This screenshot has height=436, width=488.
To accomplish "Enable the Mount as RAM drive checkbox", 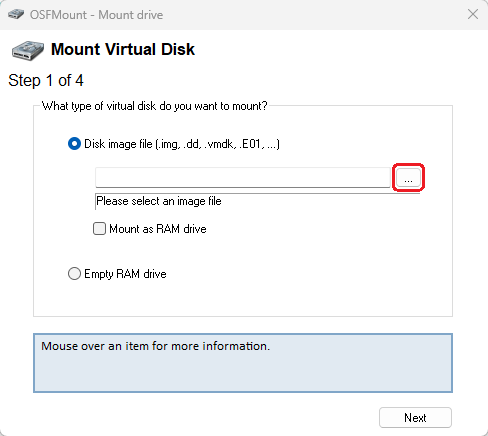I will 99,229.
